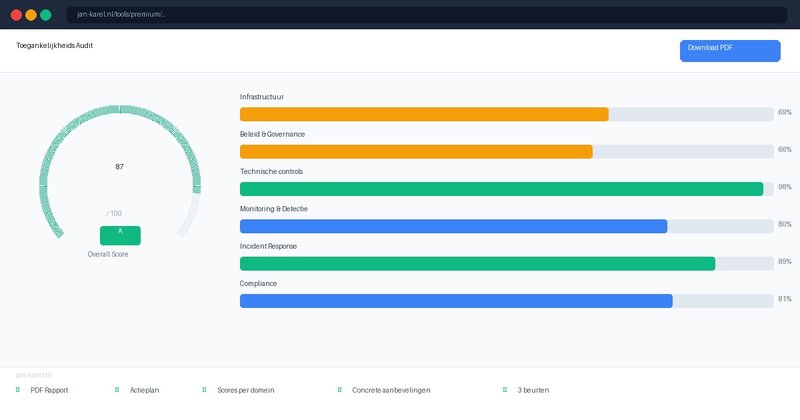Image resolution: width=800 pixels, height=420 pixels.
Task: Click the Toegankelijkheids Audit page title
Action: pyautogui.click(x=55, y=46)
